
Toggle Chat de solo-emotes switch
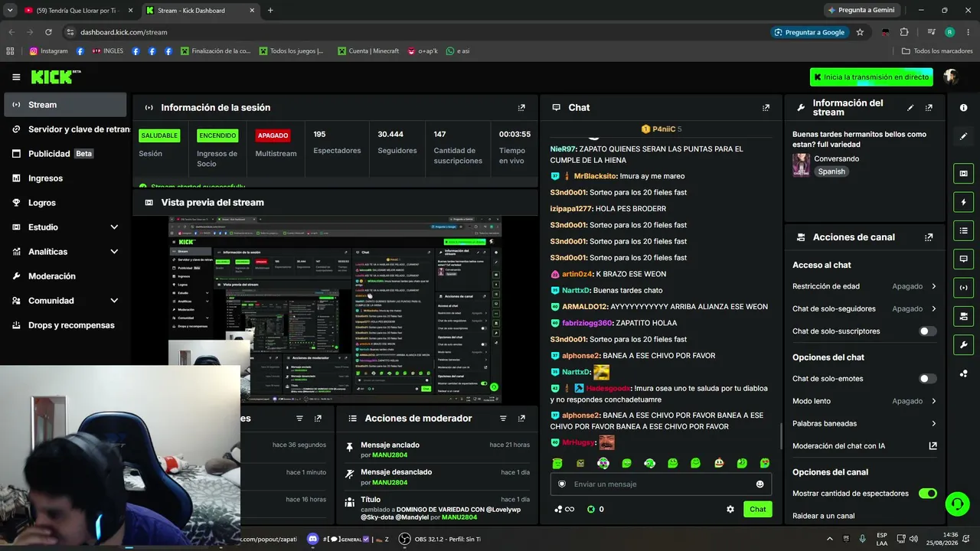pyautogui.click(x=927, y=379)
